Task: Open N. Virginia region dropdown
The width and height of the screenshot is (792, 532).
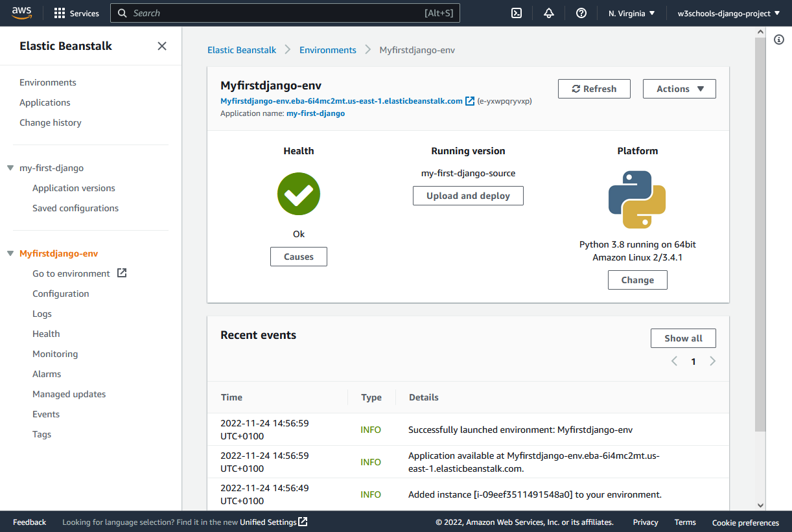Action: coord(631,13)
